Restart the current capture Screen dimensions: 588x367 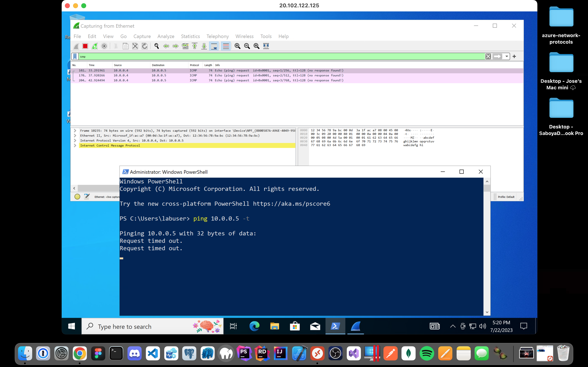click(95, 46)
